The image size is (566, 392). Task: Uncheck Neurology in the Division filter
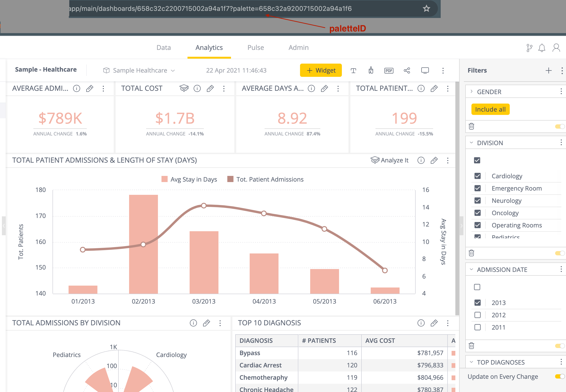(477, 201)
